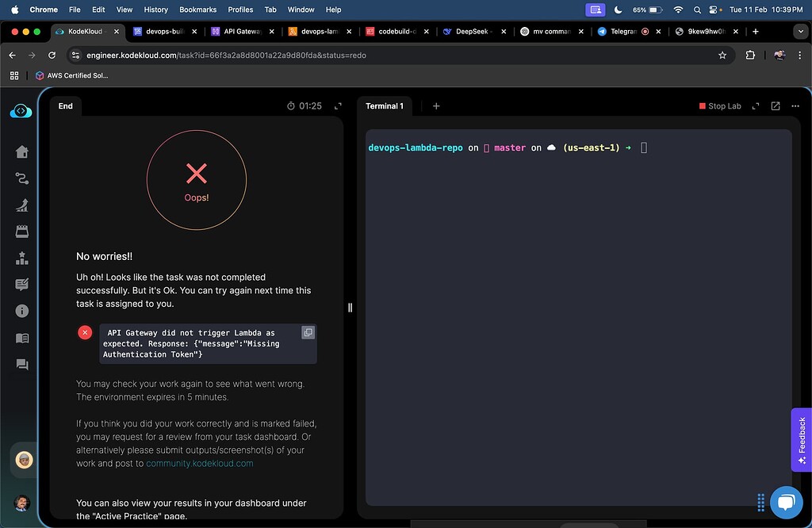Open terminal in a new window icon
This screenshot has width=812, height=528.
[776, 105]
